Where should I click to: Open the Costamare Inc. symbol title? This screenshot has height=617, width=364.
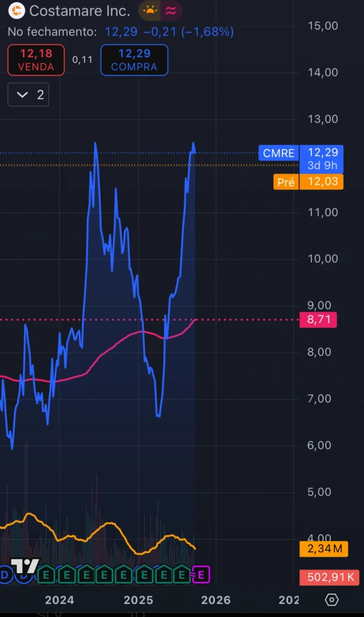(x=80, y=10)
